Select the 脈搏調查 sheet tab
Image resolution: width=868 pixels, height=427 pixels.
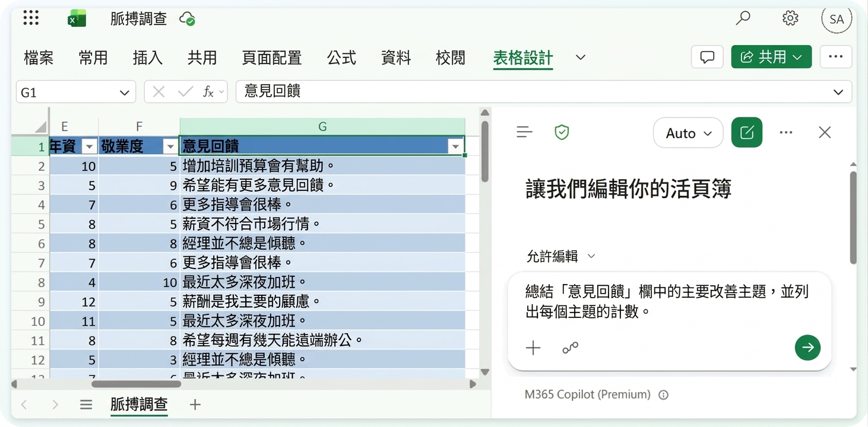tap(139, 404)
